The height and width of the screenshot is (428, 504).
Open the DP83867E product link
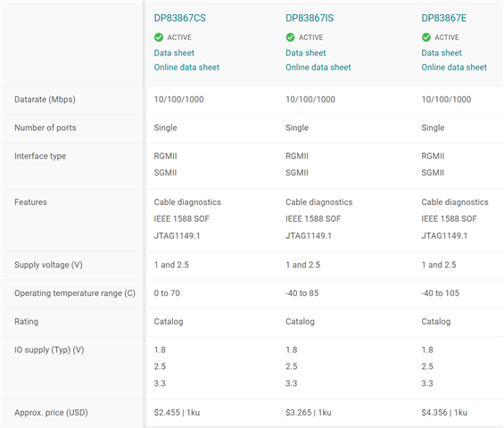tap(444, 18)
